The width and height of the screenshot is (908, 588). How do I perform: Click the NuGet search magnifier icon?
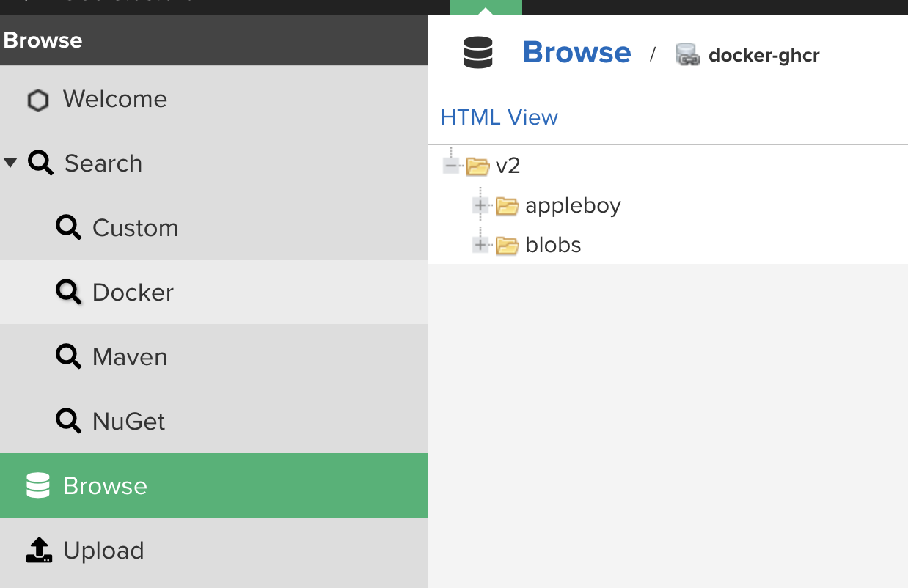pyautogui.click(x=68, y=421)
